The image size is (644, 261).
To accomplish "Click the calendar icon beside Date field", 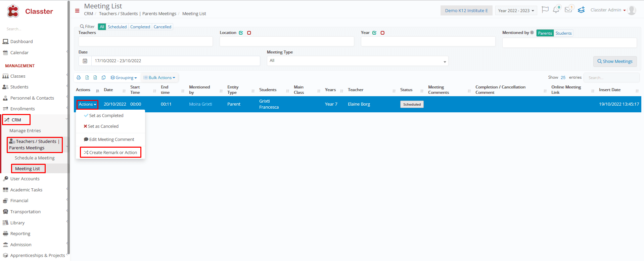I will [x=85, y=61].
